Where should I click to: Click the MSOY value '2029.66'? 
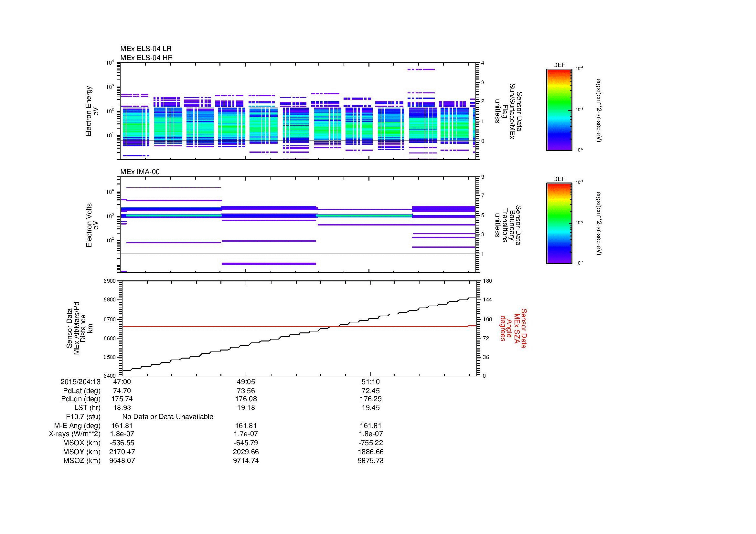coord(246,452)
